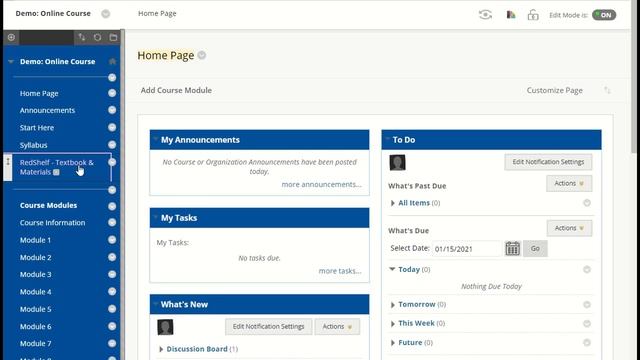The image size is (640, 360).
Task: Collapse To Do module
Action: [387, 139]
